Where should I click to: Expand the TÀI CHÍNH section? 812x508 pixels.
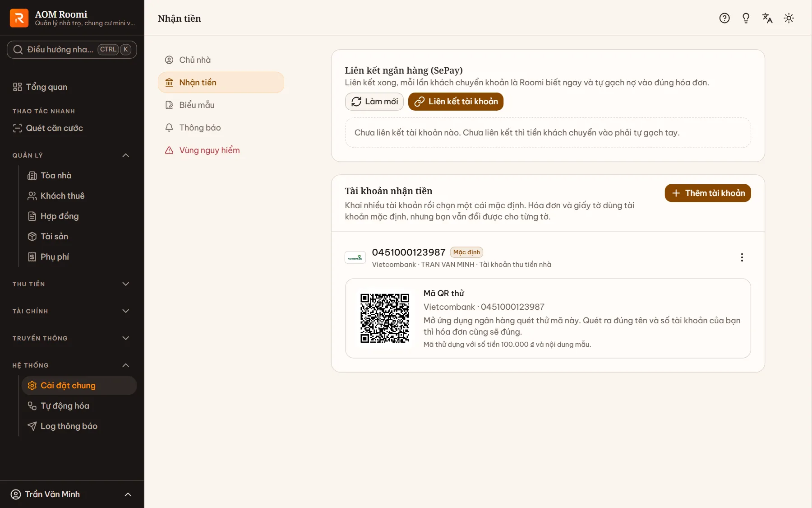tap(72, 311)
